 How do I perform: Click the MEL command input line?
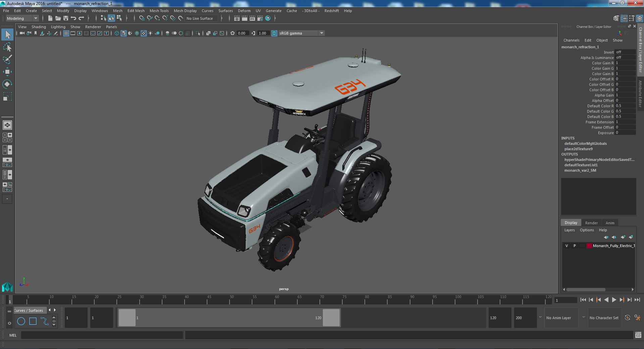coord(102,335)
